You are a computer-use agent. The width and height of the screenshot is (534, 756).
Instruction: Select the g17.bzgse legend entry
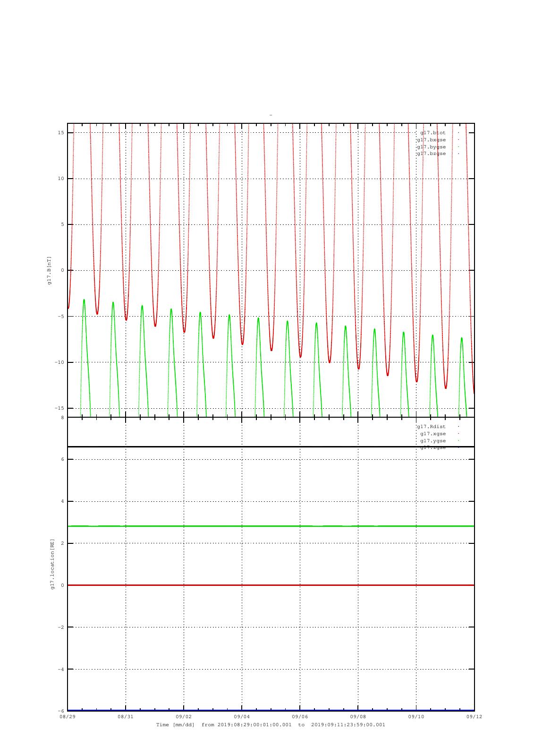[431, 154]
